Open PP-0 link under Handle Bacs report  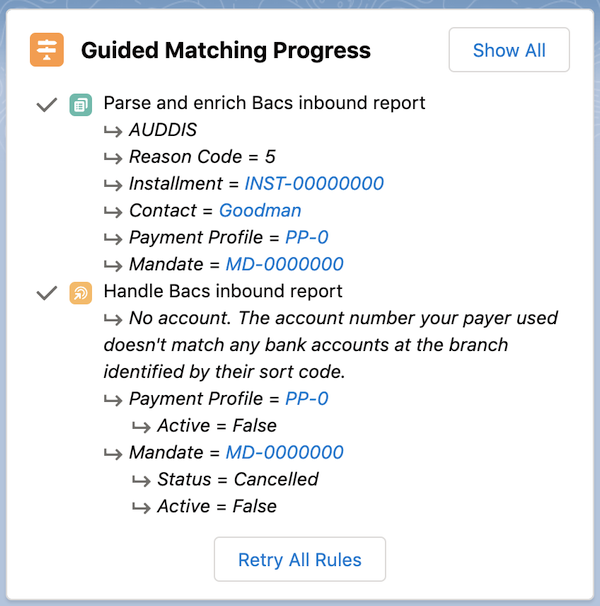pyautogui.click(x=306, y=399)
